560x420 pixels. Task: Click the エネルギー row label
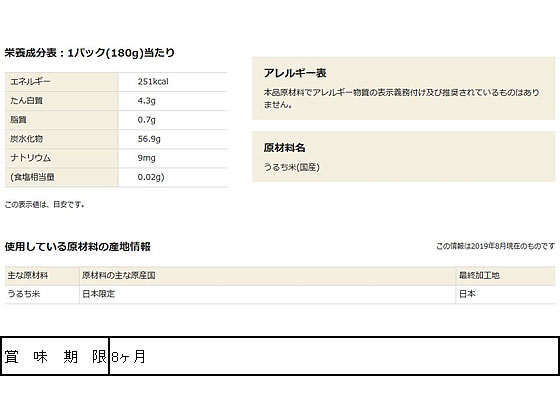coord(30,82)
